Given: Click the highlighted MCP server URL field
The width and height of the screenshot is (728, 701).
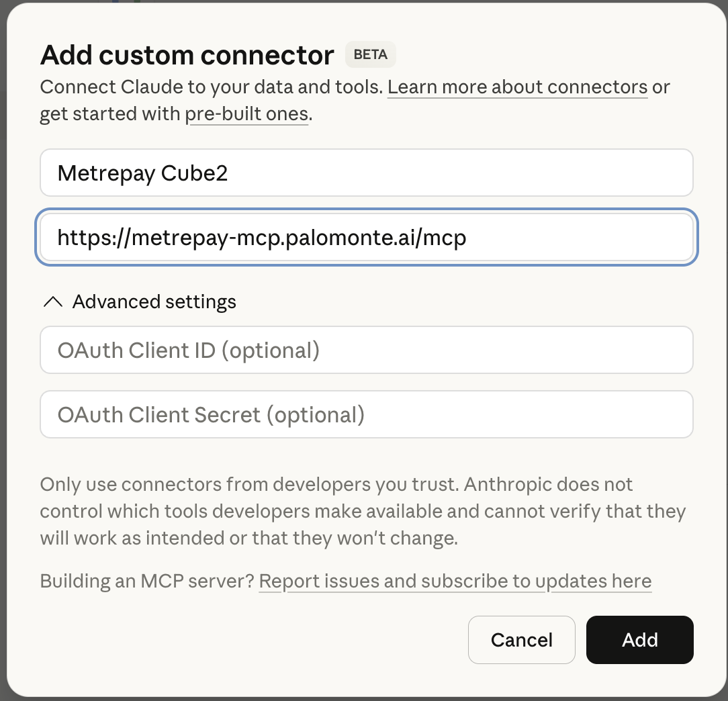Looking at the screenshot, I should 366,237.
